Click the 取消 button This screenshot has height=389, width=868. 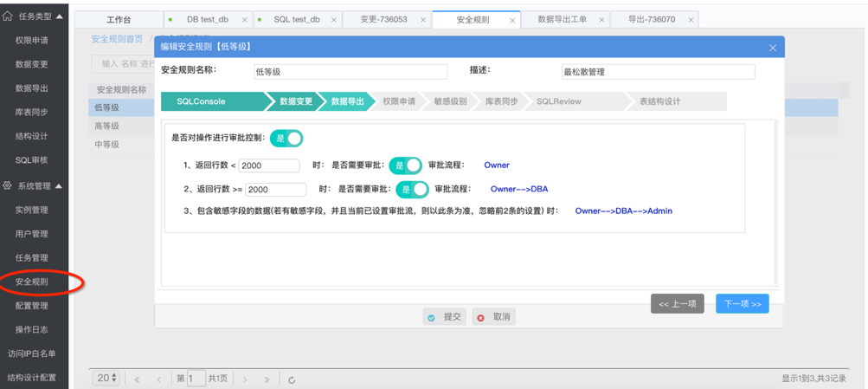pyautogui.click(x=494, y=317)
